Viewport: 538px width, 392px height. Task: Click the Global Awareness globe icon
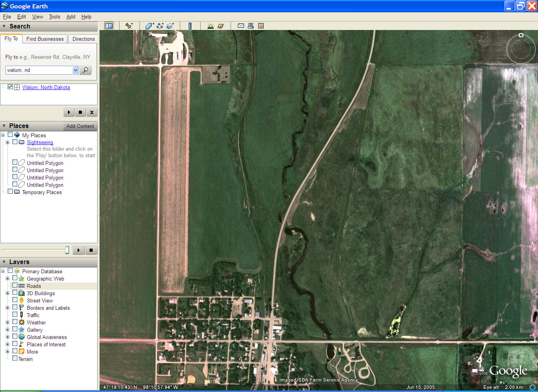[22, 337]
